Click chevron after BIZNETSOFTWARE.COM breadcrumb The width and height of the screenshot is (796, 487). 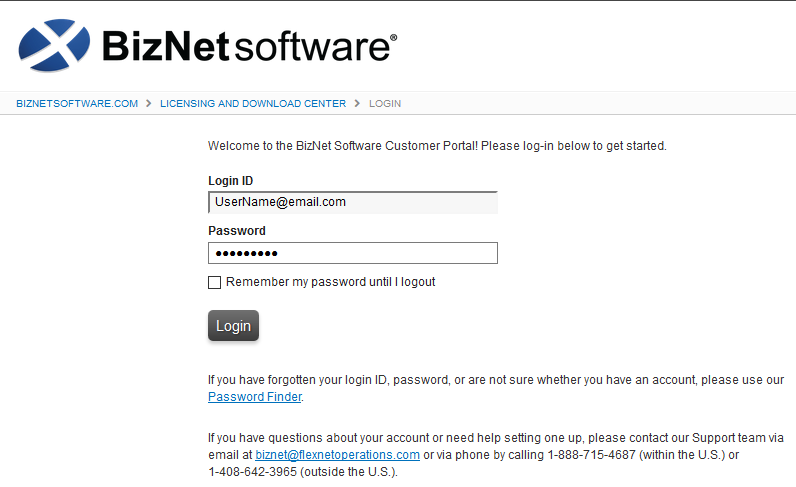149,104
